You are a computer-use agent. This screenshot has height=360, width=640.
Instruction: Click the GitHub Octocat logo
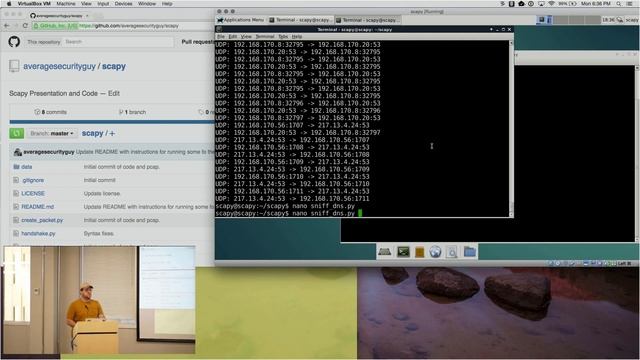[14, 42]
